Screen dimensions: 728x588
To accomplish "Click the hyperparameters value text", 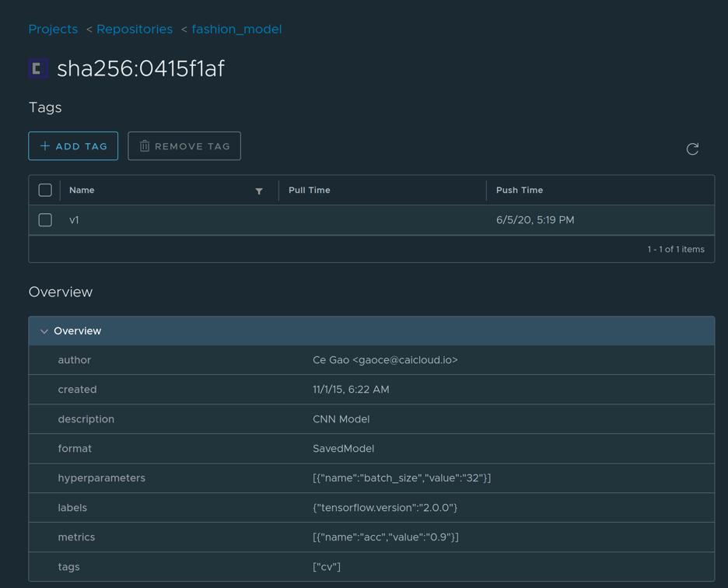I will pyautogui.click(x=401, y=478).
